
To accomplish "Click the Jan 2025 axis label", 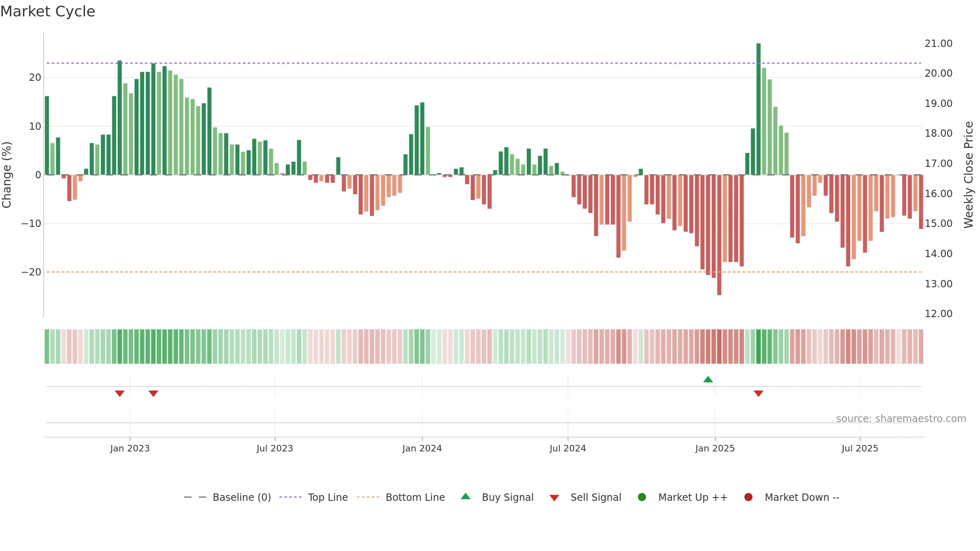I will pyautogui.click(x=715, y=449).
